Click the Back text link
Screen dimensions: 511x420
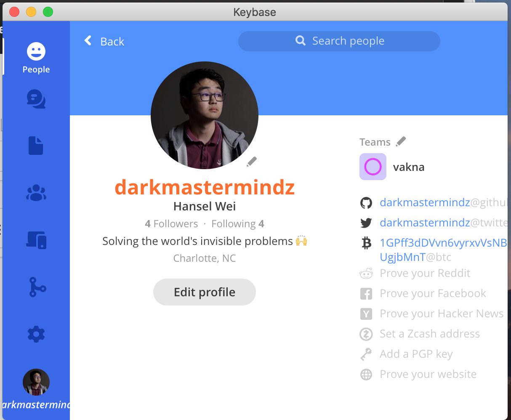112,41
